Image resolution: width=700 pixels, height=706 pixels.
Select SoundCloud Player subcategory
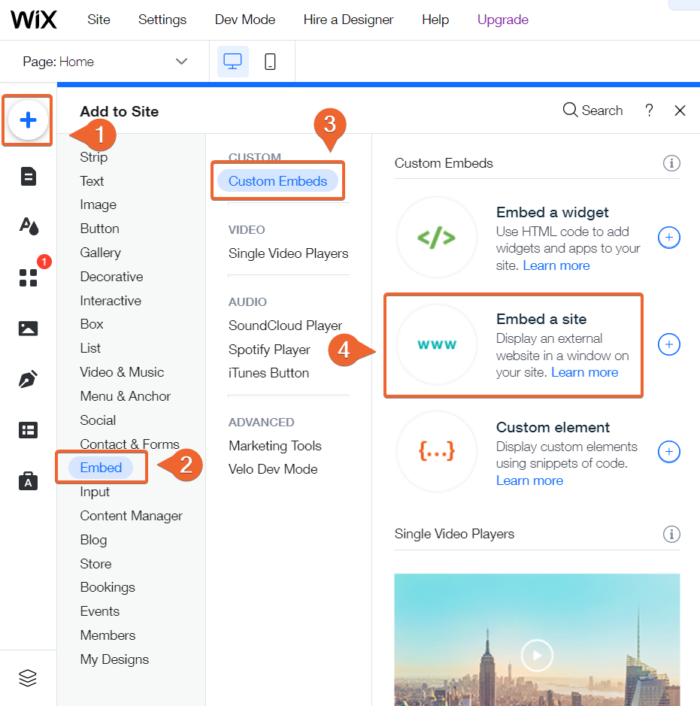(285, 326)
